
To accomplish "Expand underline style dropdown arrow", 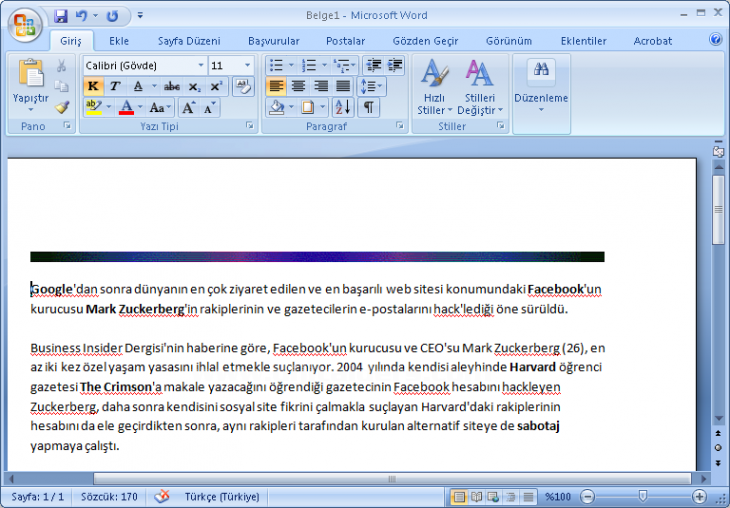I will pyautogui.click(x=154, y=86).
